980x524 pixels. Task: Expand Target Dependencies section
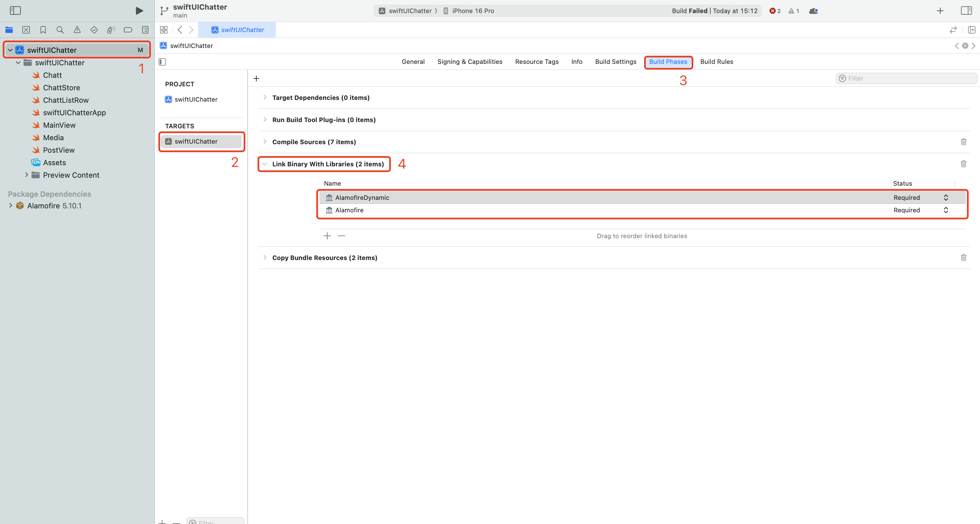265,97
